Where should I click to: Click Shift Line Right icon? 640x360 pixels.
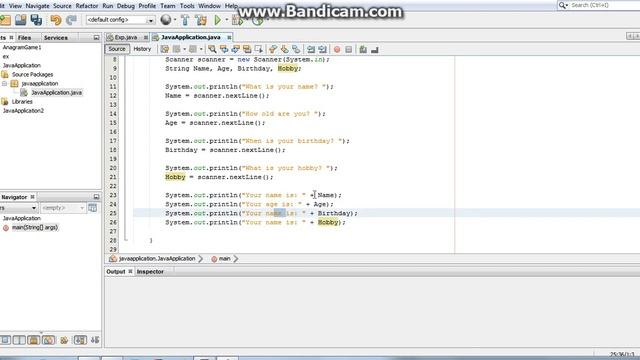(322, 49)
